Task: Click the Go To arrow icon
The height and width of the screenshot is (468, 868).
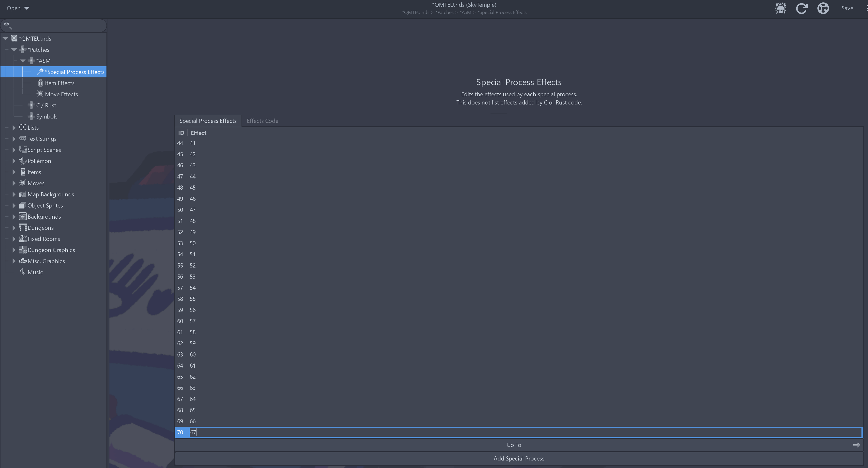Action: click(856, 445)
